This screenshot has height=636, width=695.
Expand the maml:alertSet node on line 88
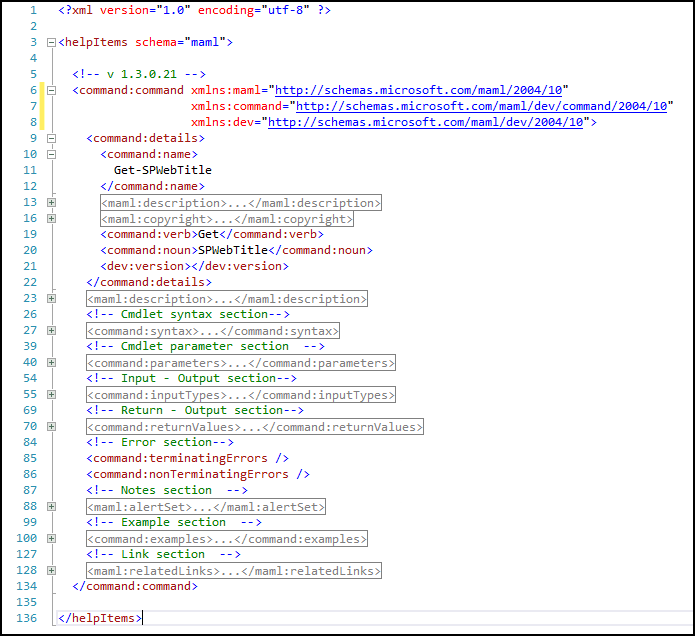click(51, 506)
